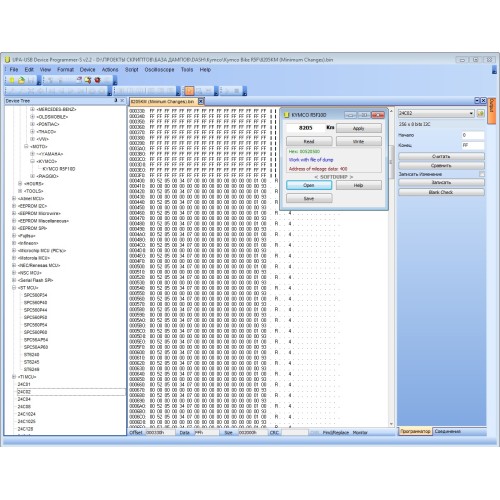The image size is (500, 500).
Task: Click the Считать button
Action: point(441,156)
